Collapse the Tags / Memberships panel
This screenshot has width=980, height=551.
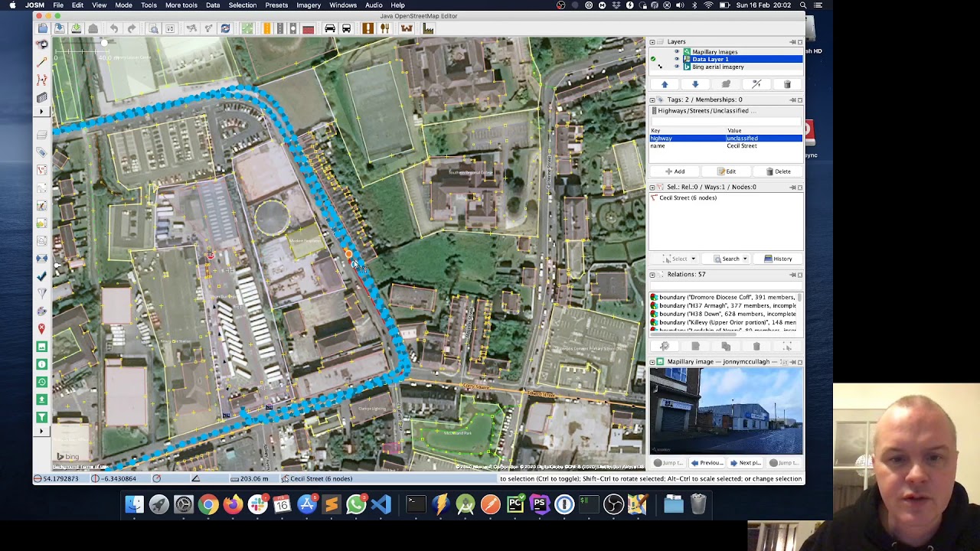[x=652, y=99]
